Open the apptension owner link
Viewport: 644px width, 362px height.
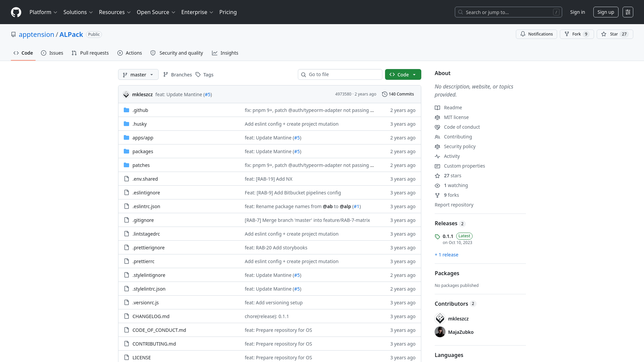click(x=36, y=35)
